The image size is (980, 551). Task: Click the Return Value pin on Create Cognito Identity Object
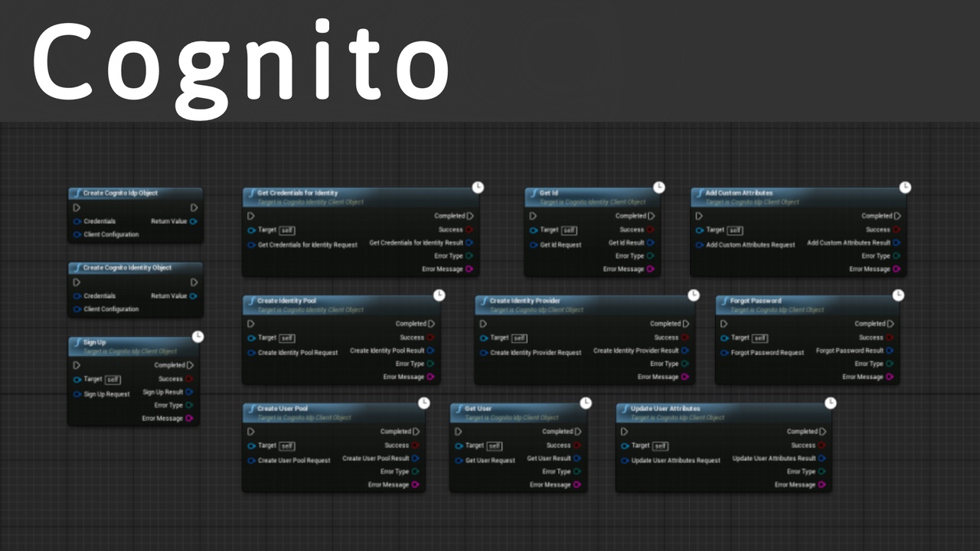tap(193, 295)
